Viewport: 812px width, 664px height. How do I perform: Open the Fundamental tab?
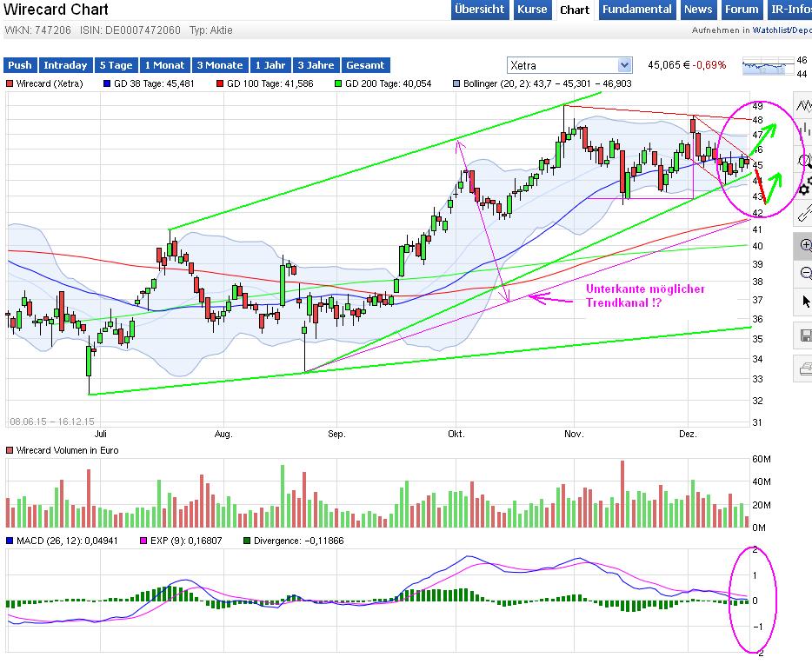[637, 10]
